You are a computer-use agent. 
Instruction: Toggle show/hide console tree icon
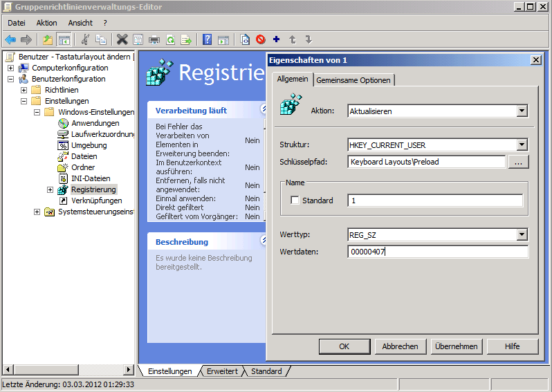tap(64, 40)
